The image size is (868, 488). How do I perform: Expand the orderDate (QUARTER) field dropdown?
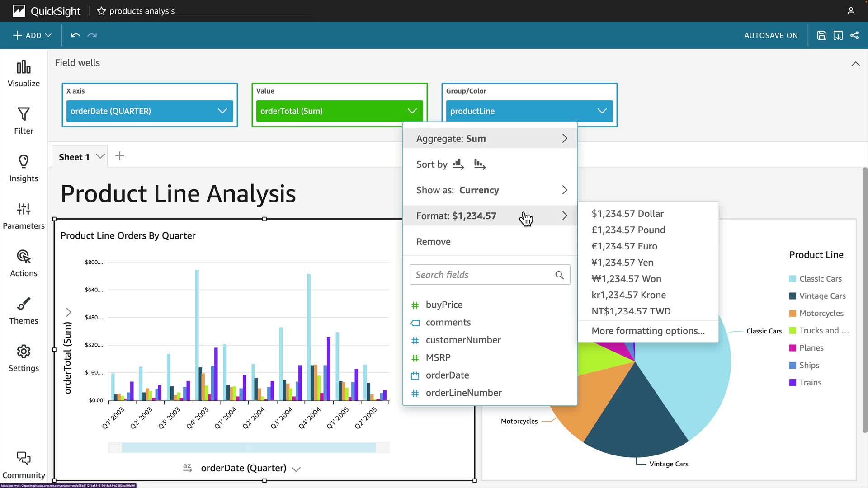[x=222, y=111]
